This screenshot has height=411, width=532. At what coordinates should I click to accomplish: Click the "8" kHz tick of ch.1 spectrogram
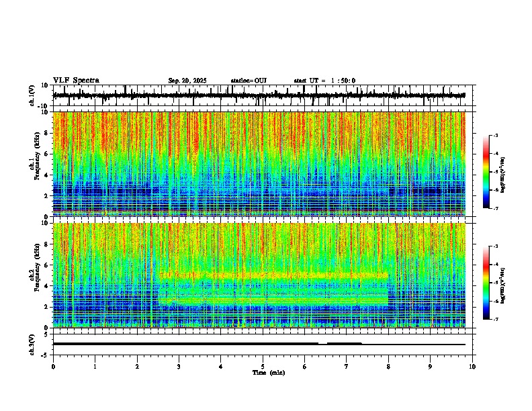point(46,133)
